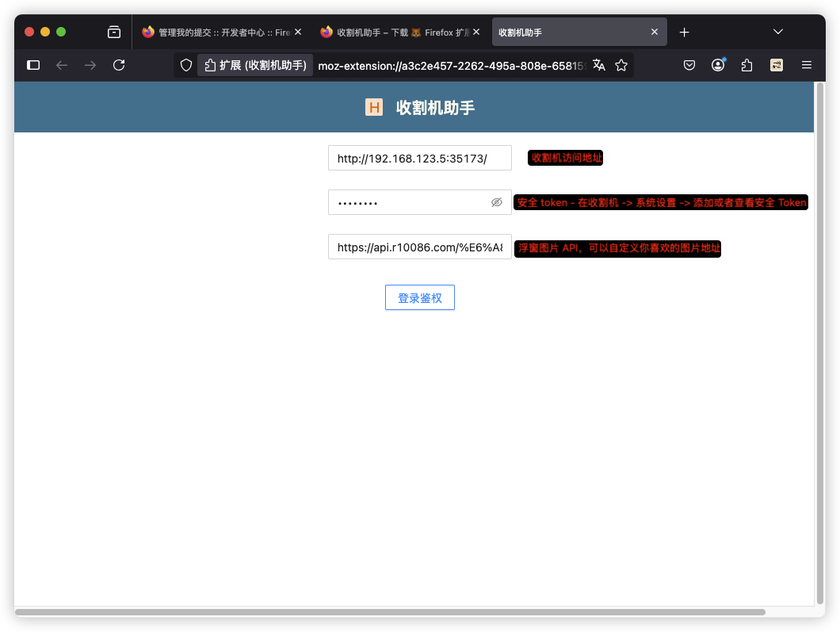Reload the current page
This screenshot has width=840, height=632.
click(119, 65)
